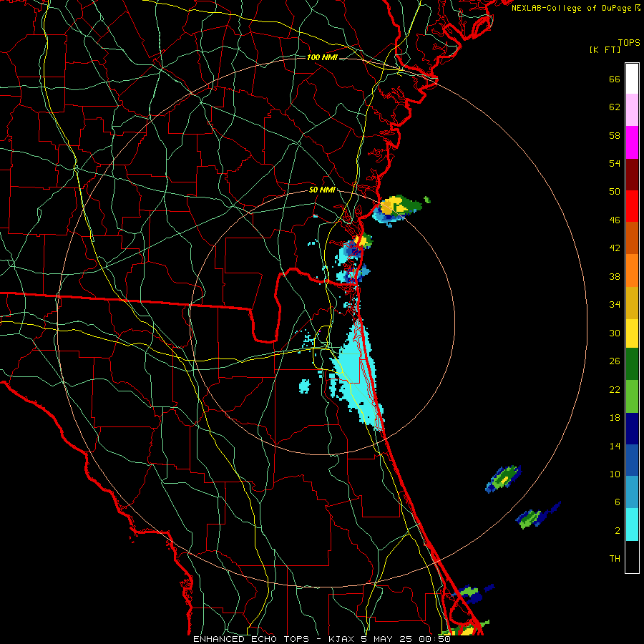Click the 46 legend value
Viewport: 644px width, 644px height.
tap(615, 220)
